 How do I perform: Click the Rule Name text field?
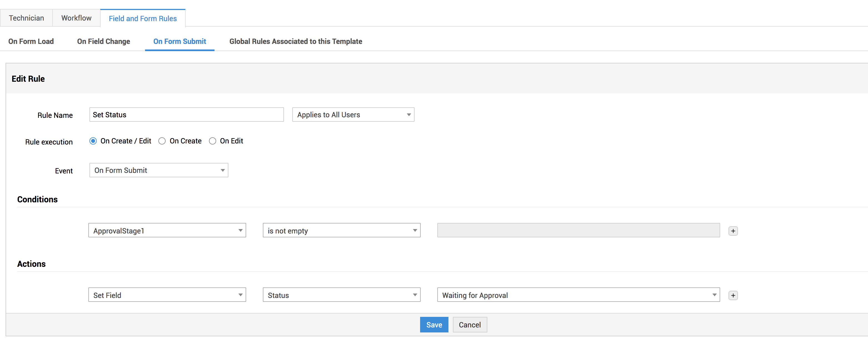[186, 115]
